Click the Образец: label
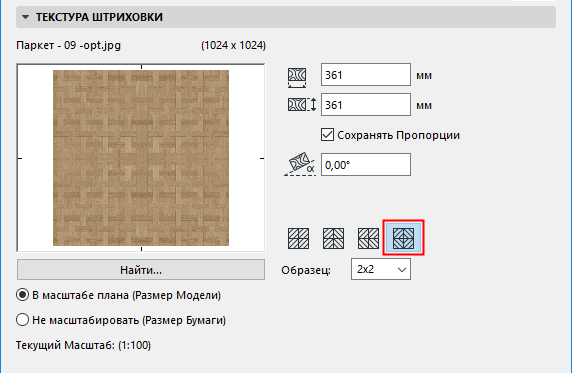This screenshot has height=373, width=572. pyautogui.click(x=306, y=270)
